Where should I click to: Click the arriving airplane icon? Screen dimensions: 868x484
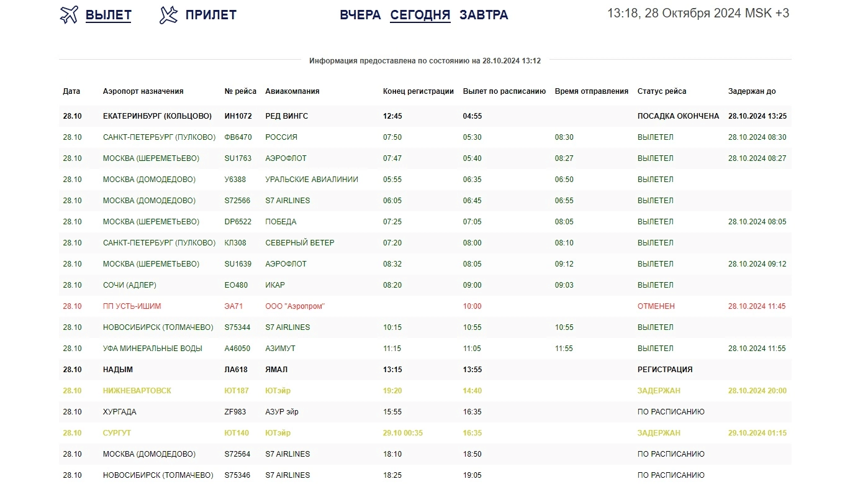168,15
